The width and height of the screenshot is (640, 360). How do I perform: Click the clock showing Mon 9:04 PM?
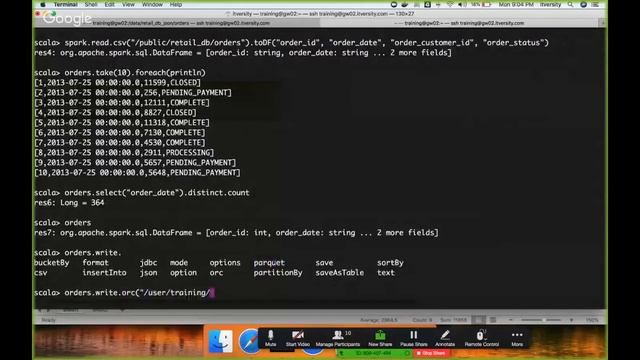516,4
